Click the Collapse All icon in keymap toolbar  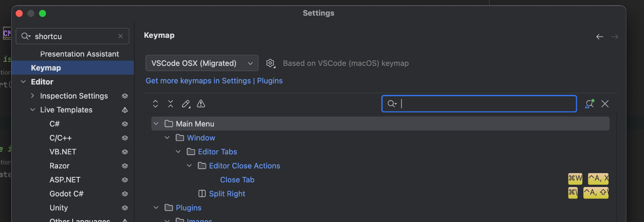click(171, 104)
